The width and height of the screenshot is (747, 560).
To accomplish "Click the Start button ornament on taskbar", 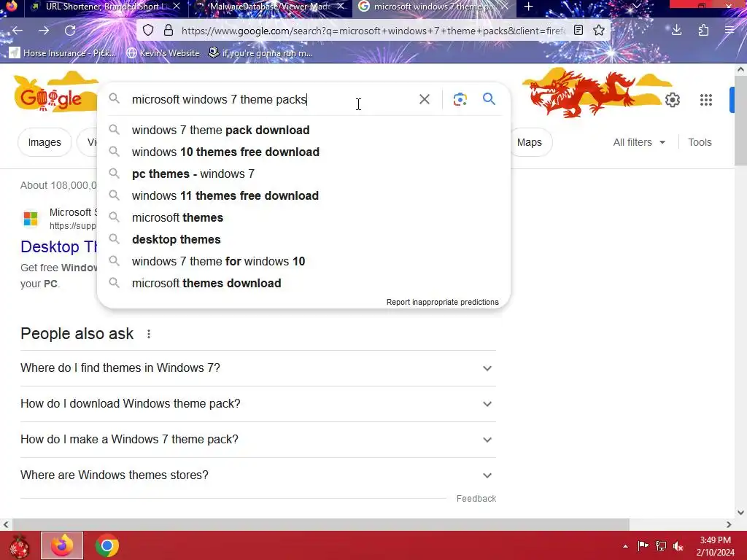I will 18,545.
